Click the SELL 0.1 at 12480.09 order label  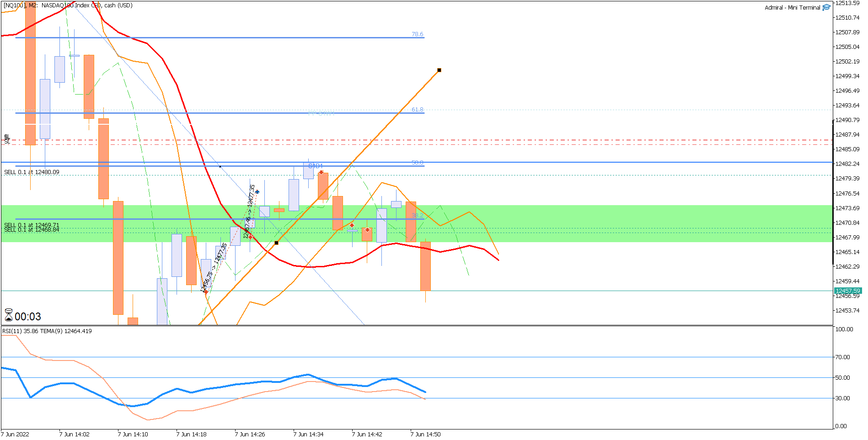point(32,172)
